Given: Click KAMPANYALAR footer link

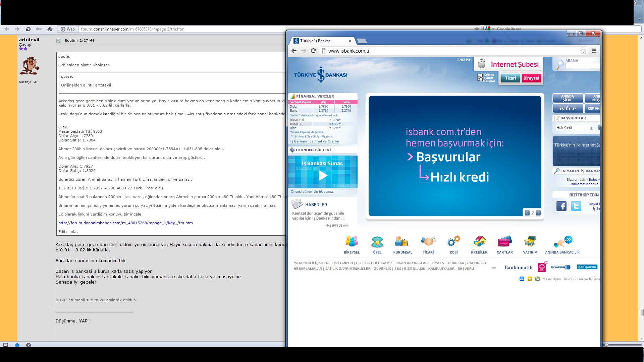Looking at the screenshot, I should [441, 269].
